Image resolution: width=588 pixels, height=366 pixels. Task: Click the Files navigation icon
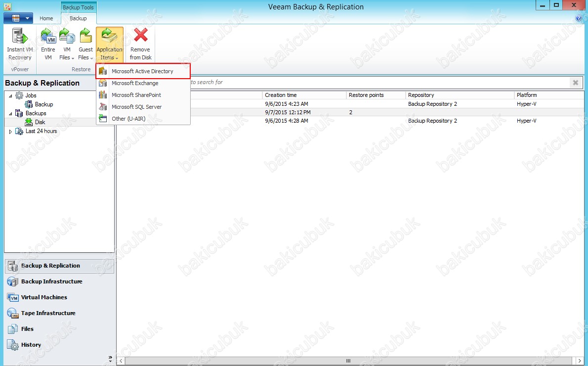(13, 329)
